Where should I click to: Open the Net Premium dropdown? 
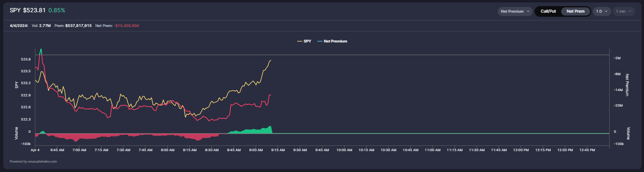[x=515, y=11]
